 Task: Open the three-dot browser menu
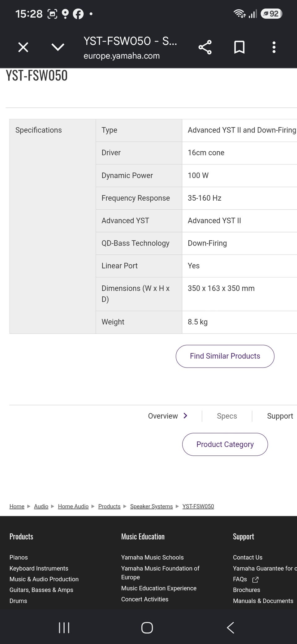274,47
